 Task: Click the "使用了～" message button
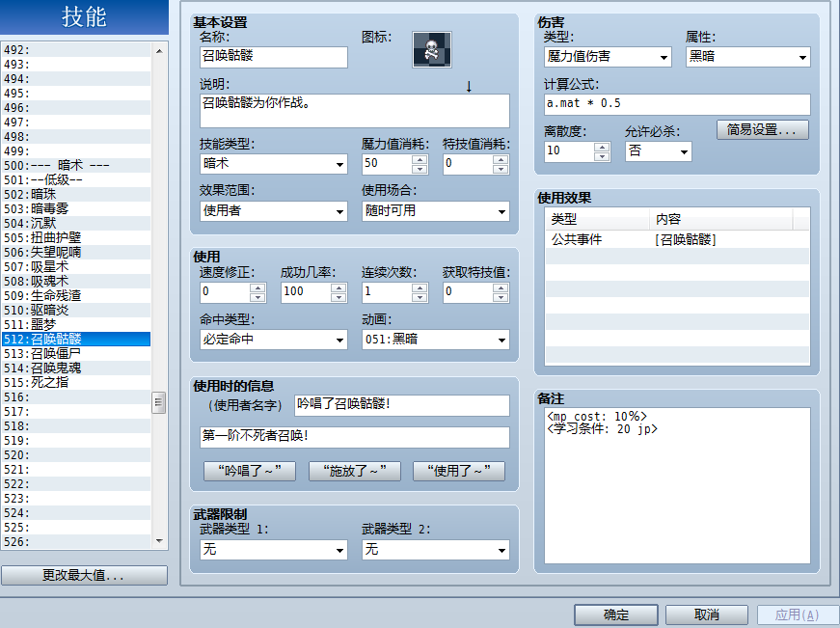click(x=458, y=471)
